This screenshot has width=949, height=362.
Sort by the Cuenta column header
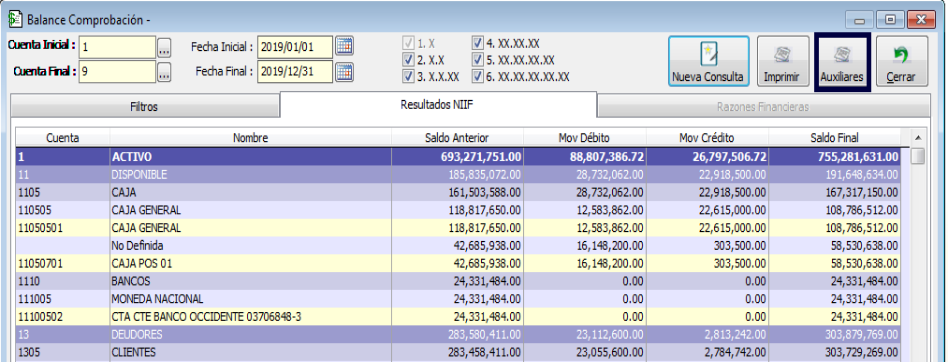pos(62,138)
